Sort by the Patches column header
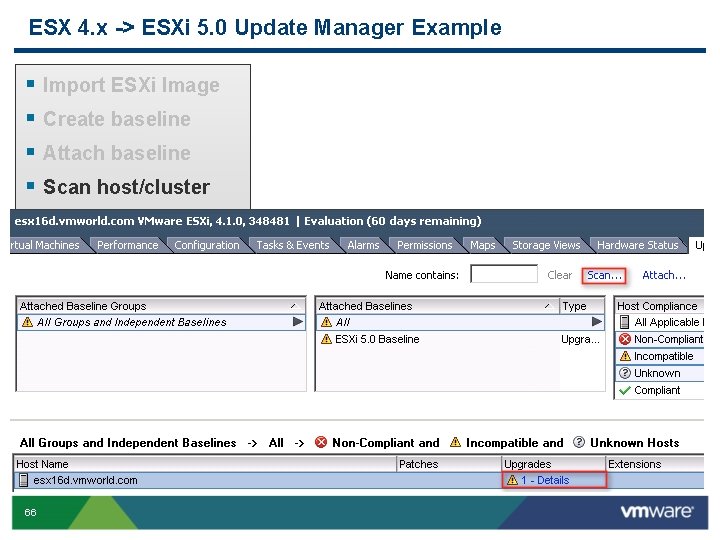 (449, 464)
